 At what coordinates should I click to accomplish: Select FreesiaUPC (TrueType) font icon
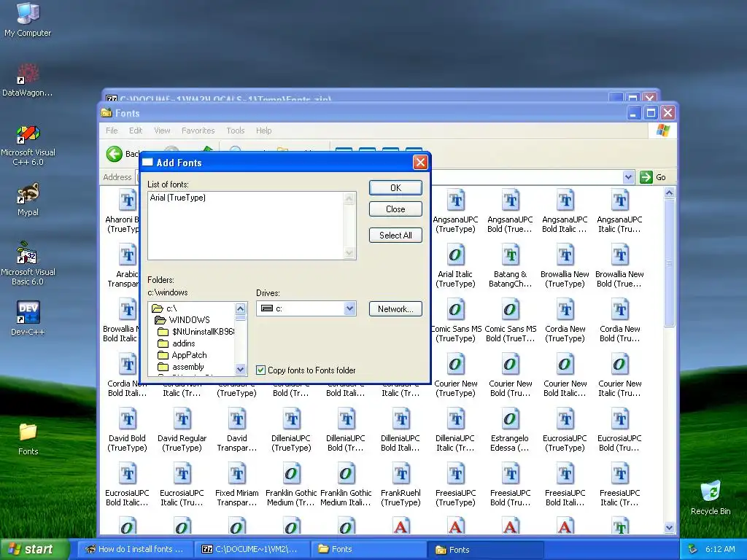455,484
